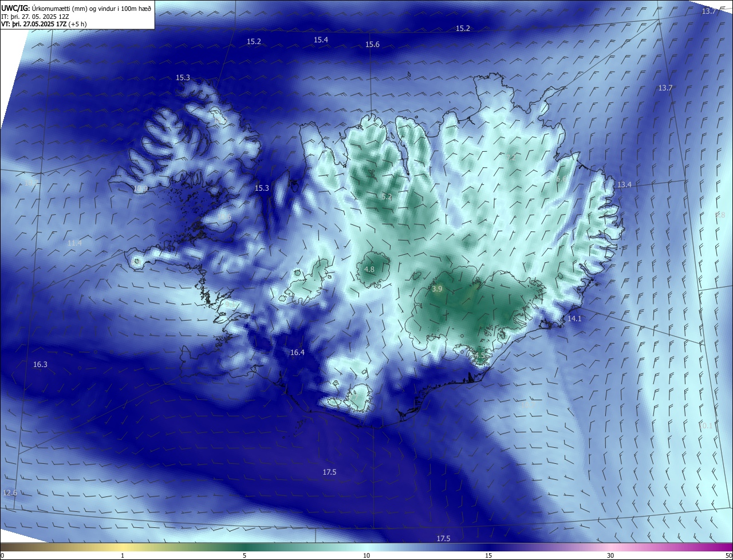Select the 16.3 value over the ocean

[40, 364]
